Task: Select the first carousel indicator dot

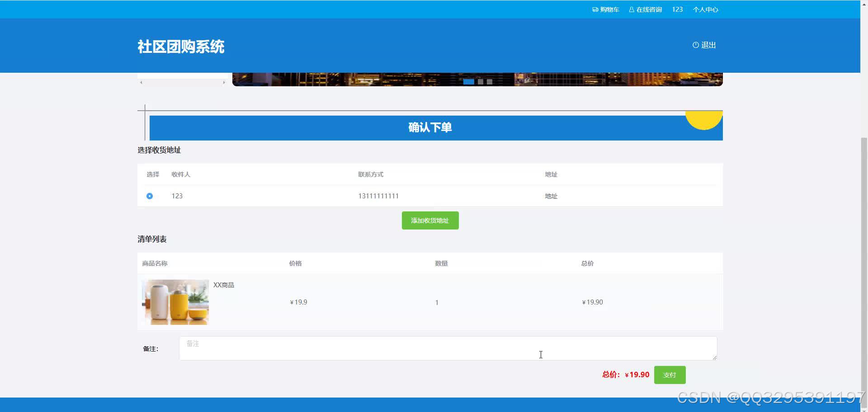Action: coord(469,82)
